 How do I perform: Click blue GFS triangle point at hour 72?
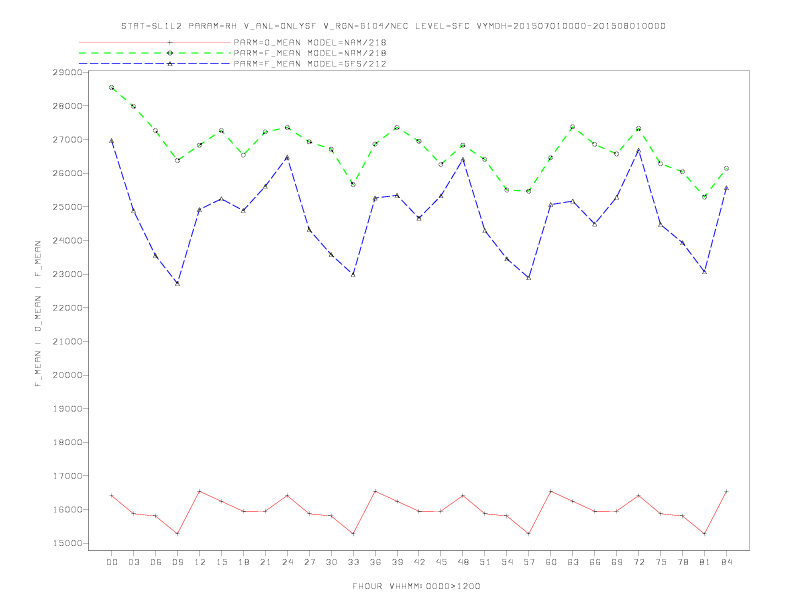[639, 150]
